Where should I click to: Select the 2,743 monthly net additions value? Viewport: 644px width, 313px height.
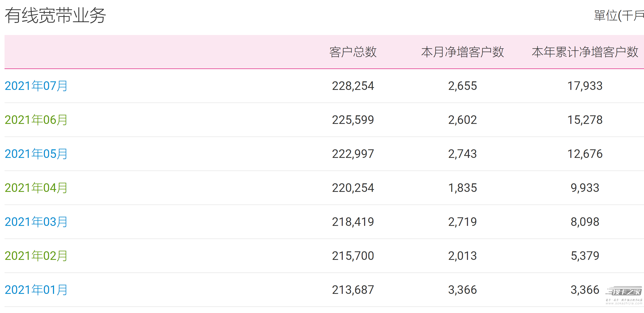[462, 154]
